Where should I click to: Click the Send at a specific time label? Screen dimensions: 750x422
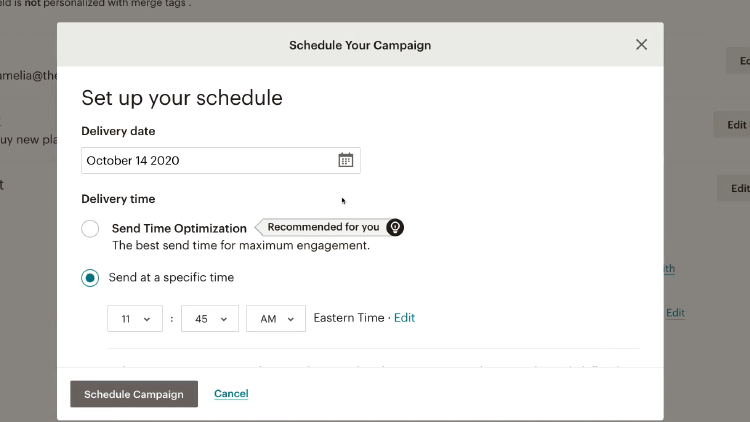point(171,277)
